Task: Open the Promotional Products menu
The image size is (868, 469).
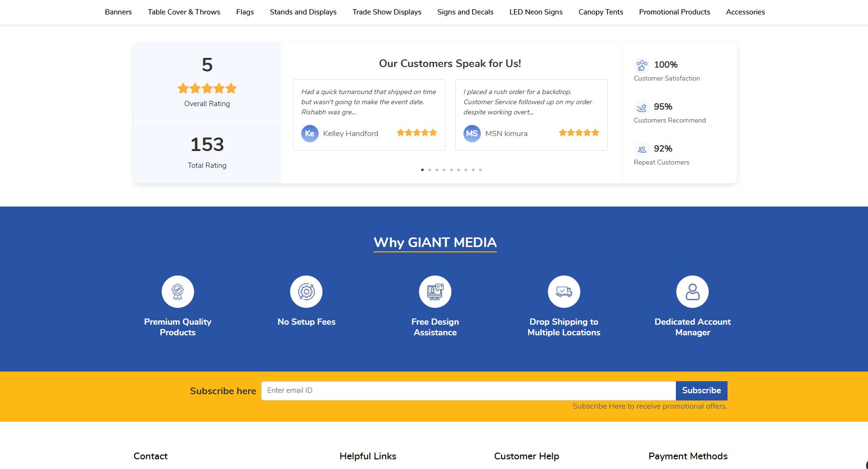Action: (x=674, y=12)
